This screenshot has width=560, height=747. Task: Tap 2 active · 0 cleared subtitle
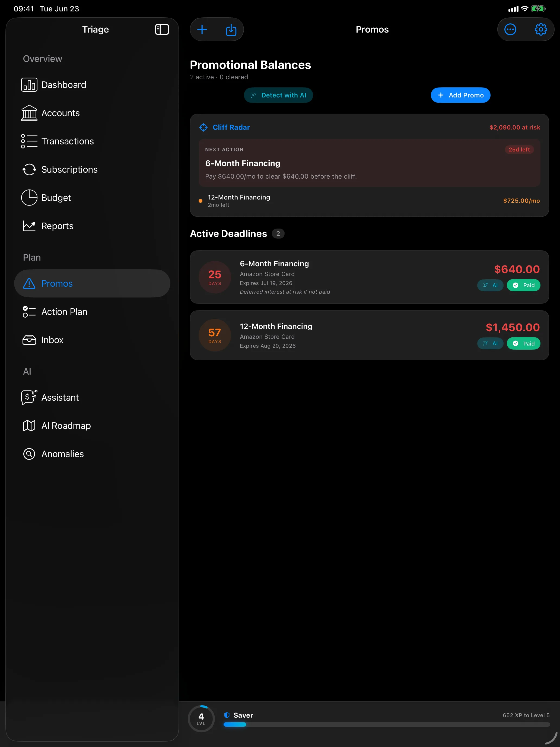pyautogui.click(x=219, y=77)
